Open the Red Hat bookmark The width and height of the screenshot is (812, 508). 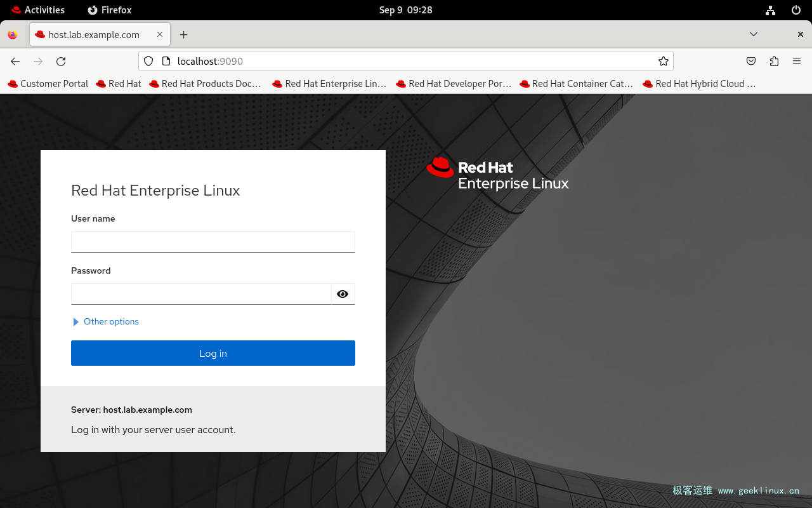pos(119,84)
